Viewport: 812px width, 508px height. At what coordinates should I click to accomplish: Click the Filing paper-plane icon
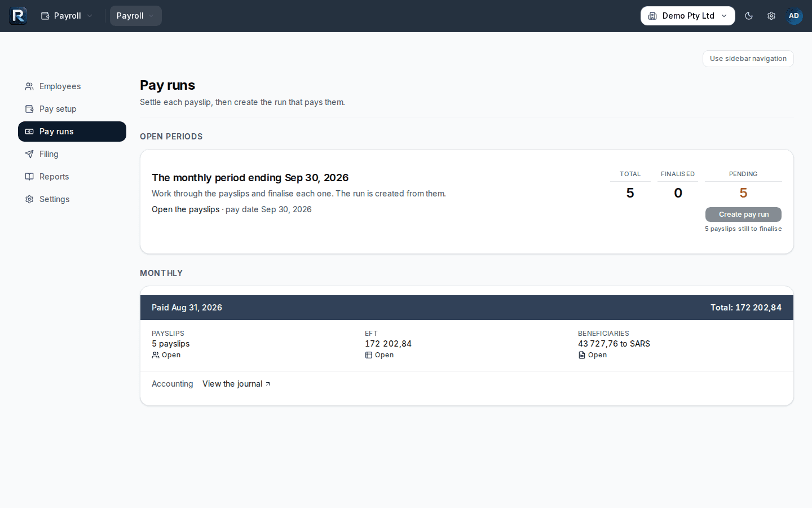(x=29, y=154)
